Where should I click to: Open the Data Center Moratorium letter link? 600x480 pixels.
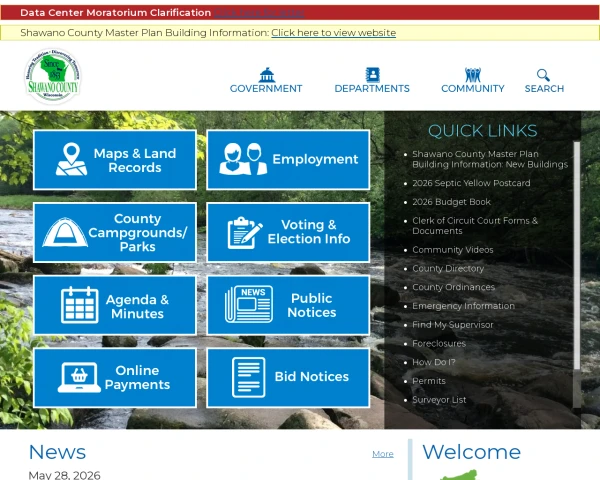click(x=259, y=13)
